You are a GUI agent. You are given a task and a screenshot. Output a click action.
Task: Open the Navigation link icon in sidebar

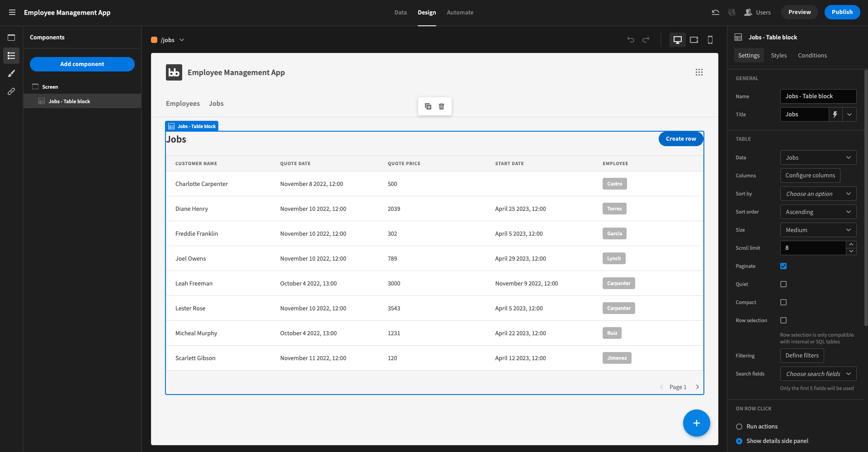[x=11, y=91]
